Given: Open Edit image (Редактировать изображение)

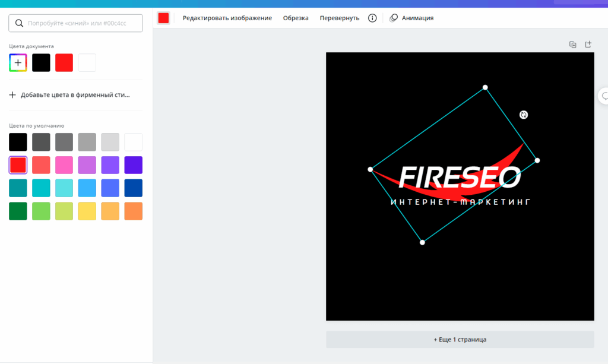Looking at the screenshot, I should click(227, 18).
